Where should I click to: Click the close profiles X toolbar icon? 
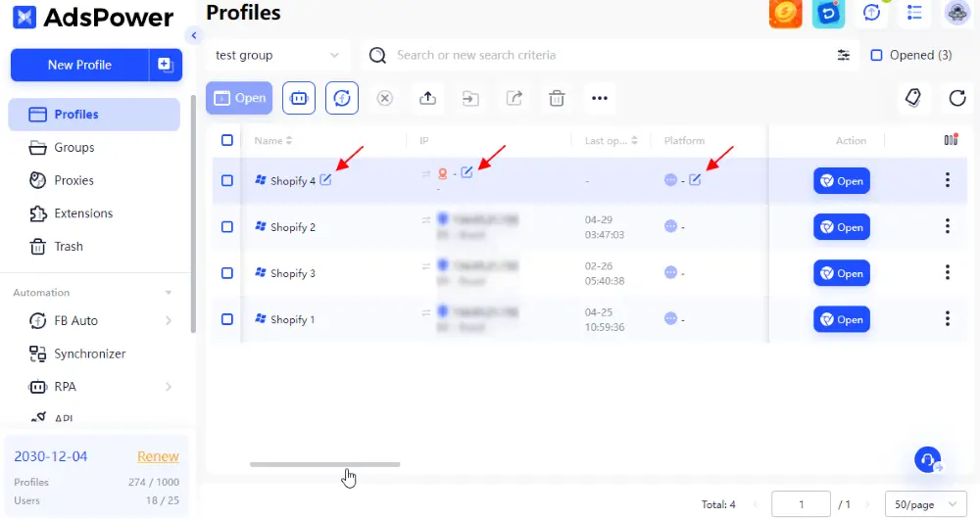(x=385, y=98)
